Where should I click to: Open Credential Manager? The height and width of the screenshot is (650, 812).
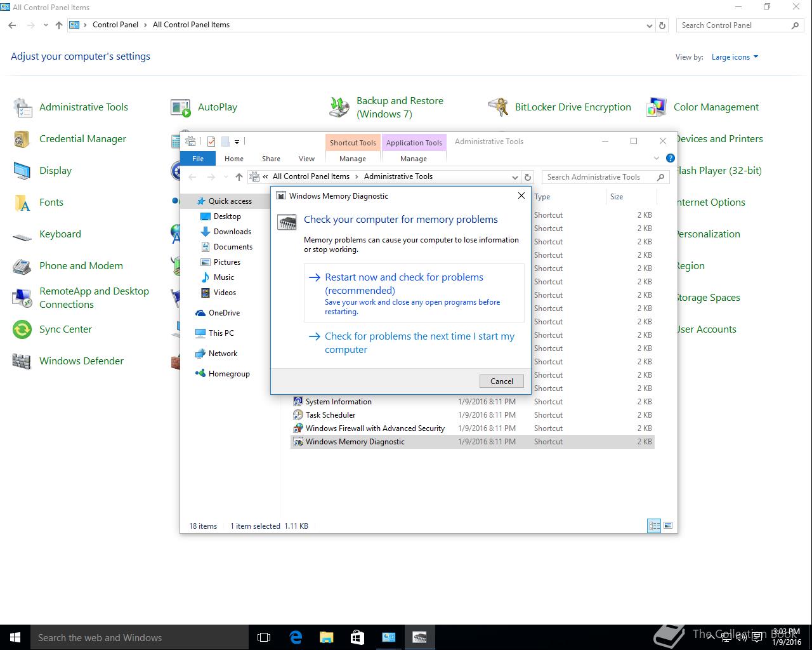coord(70,139)
